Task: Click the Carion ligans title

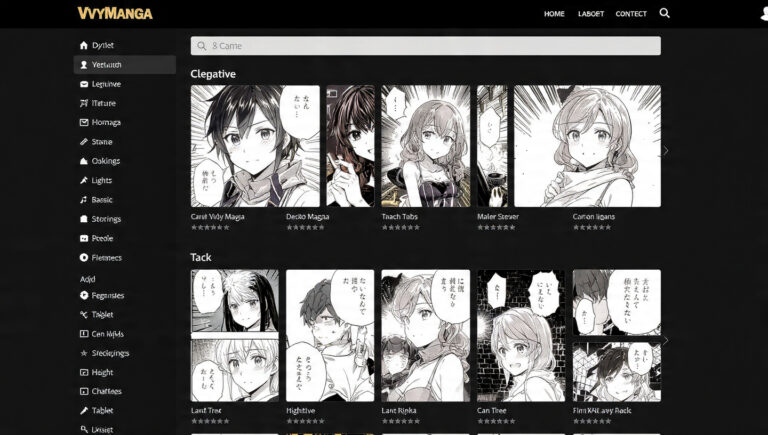Action: pyautogui.click(x=594, y=217)
